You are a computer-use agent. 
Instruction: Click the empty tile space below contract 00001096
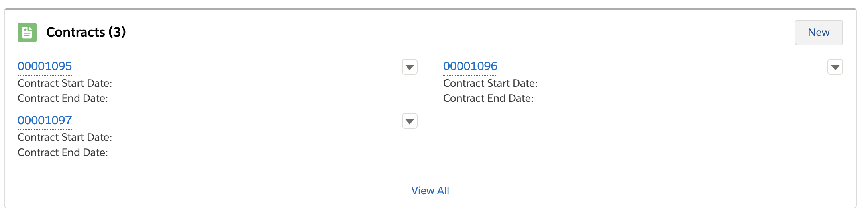click(x=638, y=135)
